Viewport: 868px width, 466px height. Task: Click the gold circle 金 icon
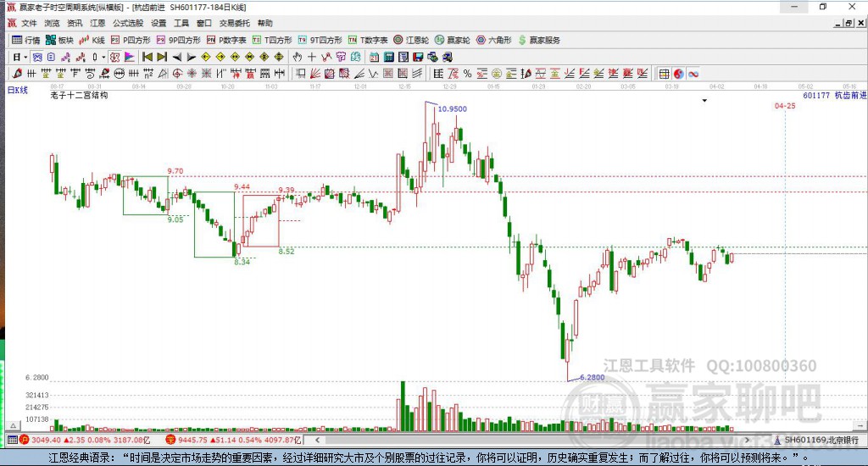pyautogui.click(x=497, y=74)
